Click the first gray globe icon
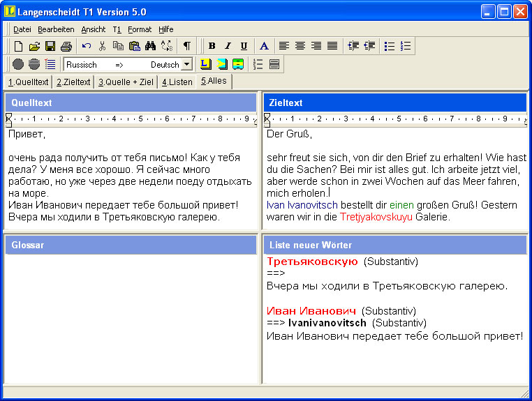This screenshot has height=401, width=532. tap(18, 64)
